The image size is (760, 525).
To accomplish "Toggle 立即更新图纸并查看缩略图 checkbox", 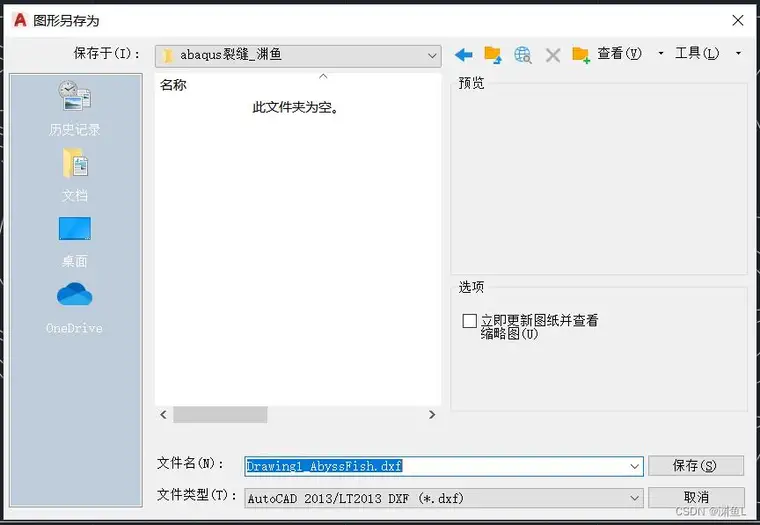I will [469, 321].
